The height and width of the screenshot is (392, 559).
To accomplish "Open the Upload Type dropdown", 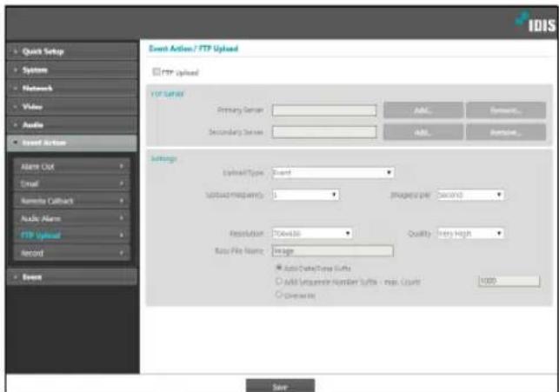I will coord(333,173).
